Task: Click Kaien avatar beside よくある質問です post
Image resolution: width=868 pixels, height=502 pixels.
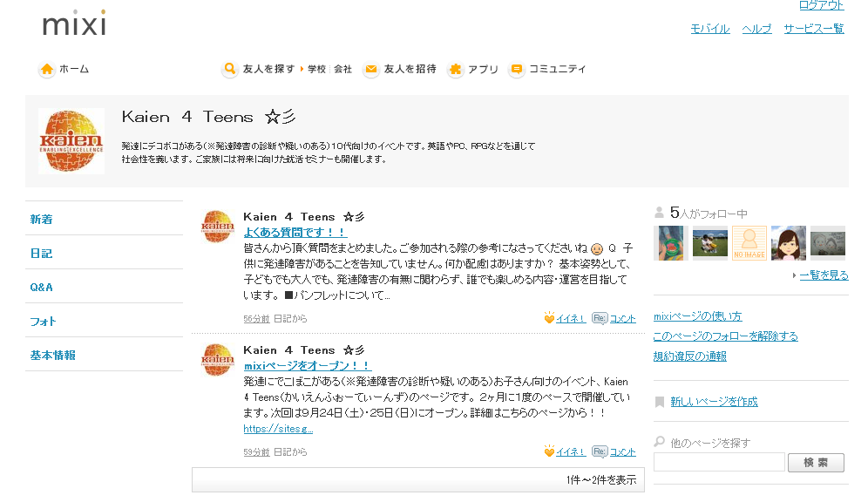Action: pos(218,227)
